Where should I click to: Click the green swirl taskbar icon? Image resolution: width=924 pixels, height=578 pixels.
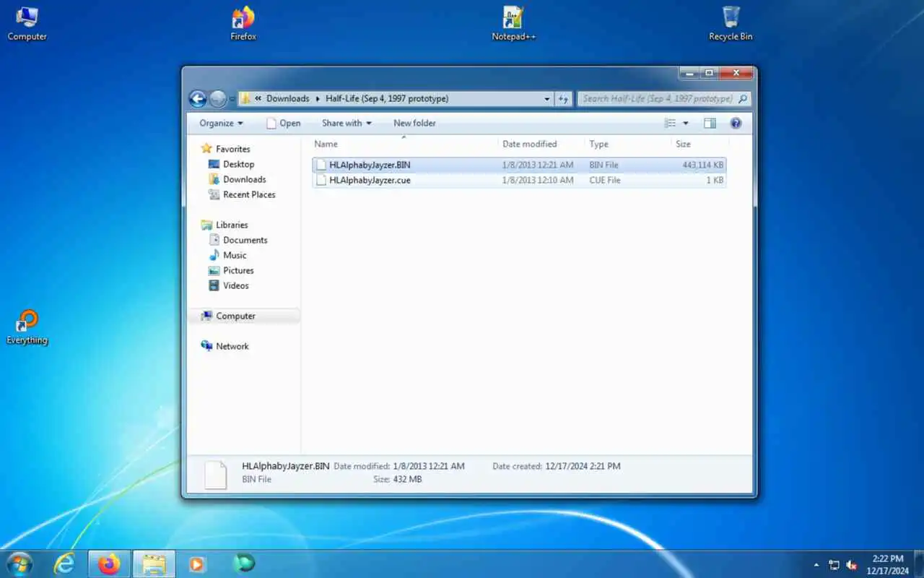pos(244,564)
